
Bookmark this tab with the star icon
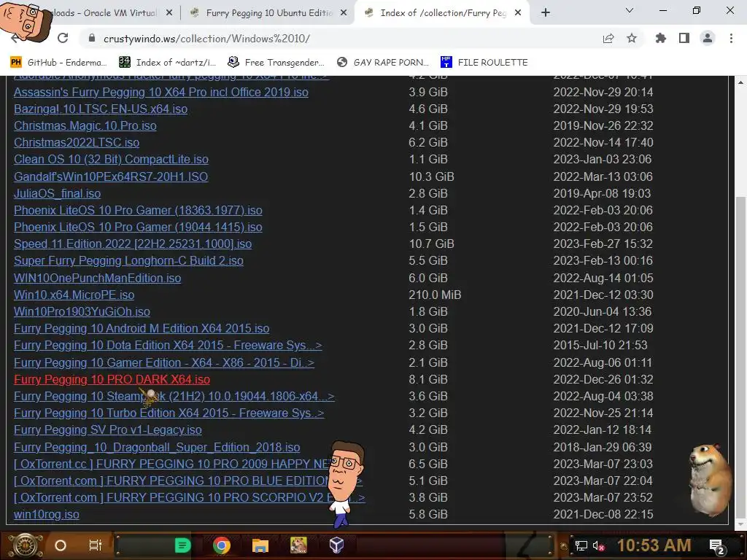point(632,38)
